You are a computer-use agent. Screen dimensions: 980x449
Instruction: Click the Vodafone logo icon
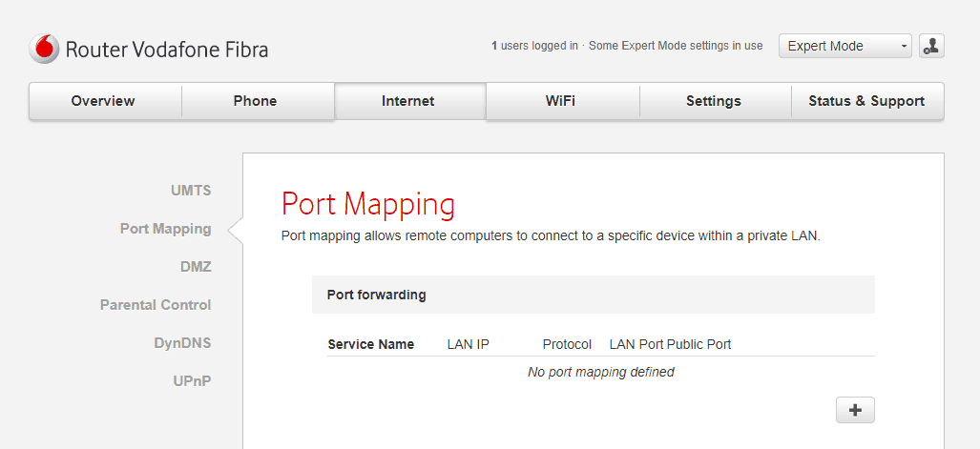44,49
